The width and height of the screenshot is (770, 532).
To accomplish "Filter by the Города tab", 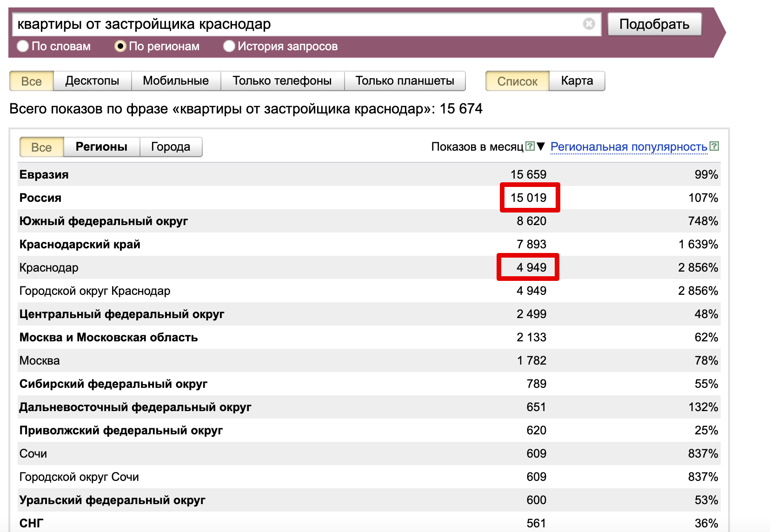I will (171, 147).
